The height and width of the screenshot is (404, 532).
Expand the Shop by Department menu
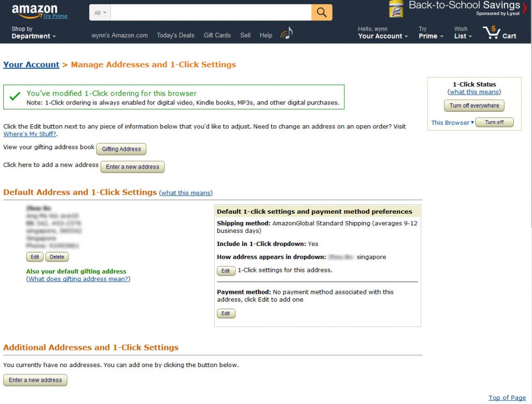34,33
